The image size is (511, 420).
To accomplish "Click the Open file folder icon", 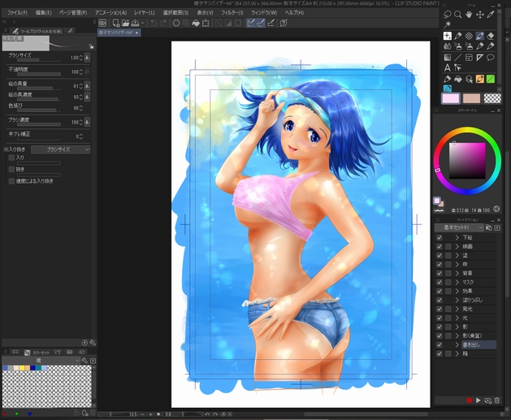I will [x=125, y=23].
